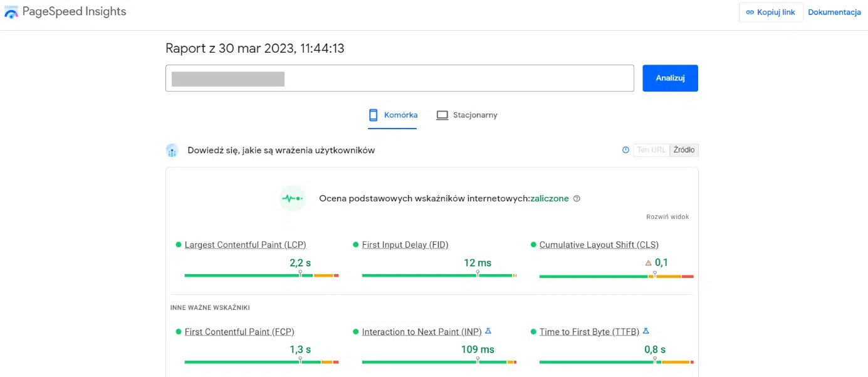Click the green Core Web Vitals pulse icon
The image size is (868, 377).
tap(292, 198)
